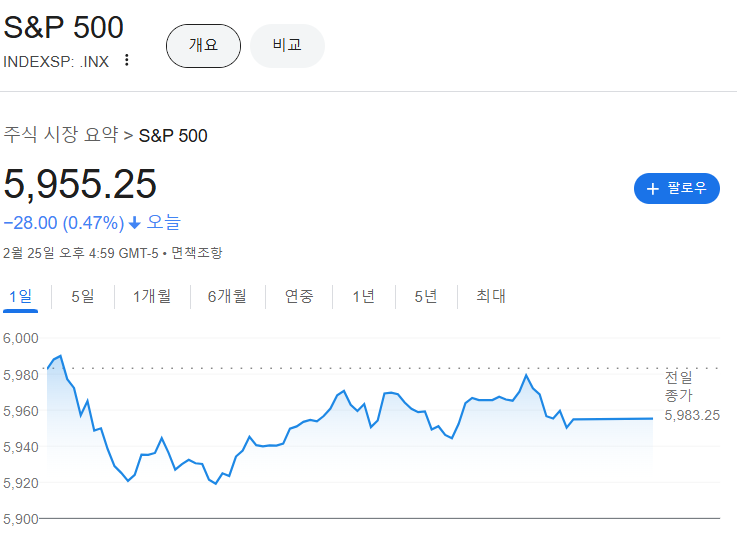
Task: Select the 연중 year-to-date range
Action: pos(299,296)
